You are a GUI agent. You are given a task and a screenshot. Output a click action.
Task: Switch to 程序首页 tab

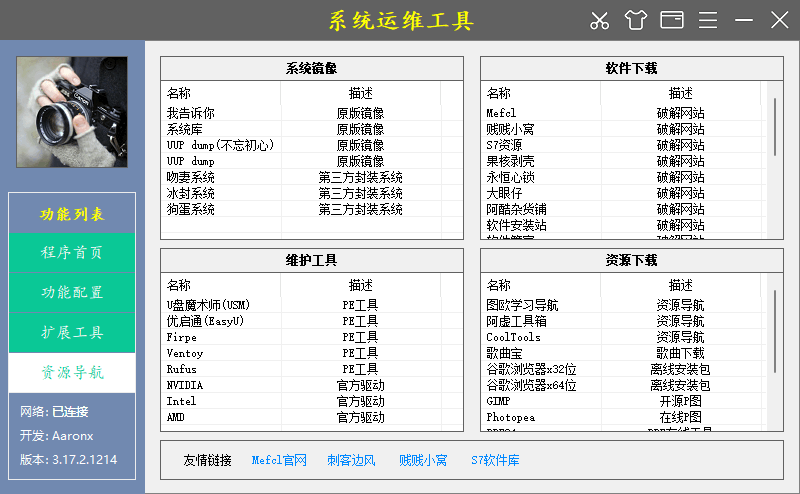click(72, 253)
